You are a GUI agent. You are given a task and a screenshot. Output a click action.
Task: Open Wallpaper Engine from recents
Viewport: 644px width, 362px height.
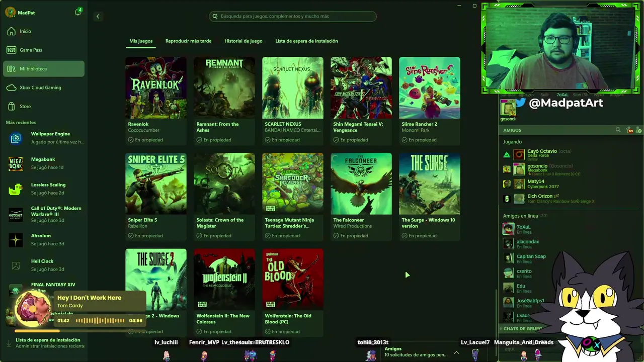click(x=44, y=138)
